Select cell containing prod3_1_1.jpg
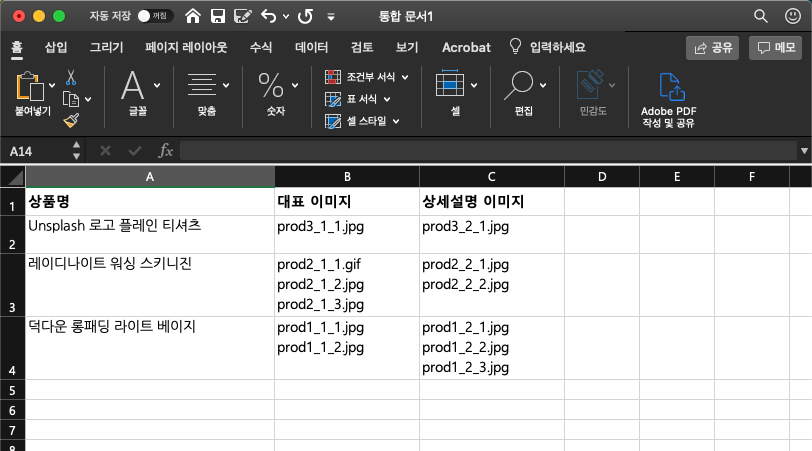 tap(346, 227)
